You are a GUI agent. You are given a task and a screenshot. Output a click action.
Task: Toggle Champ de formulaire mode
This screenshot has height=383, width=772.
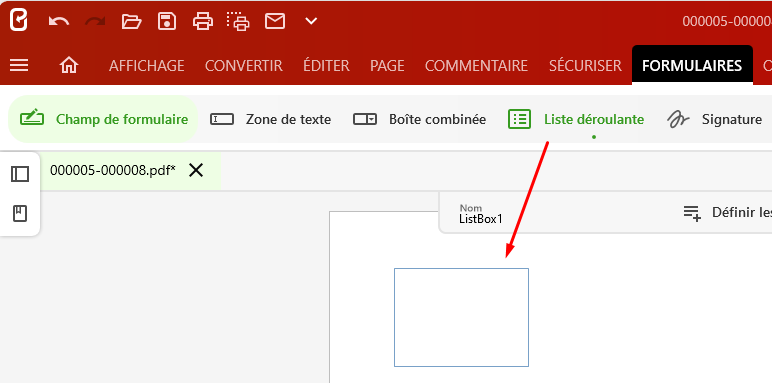[103, 119]
